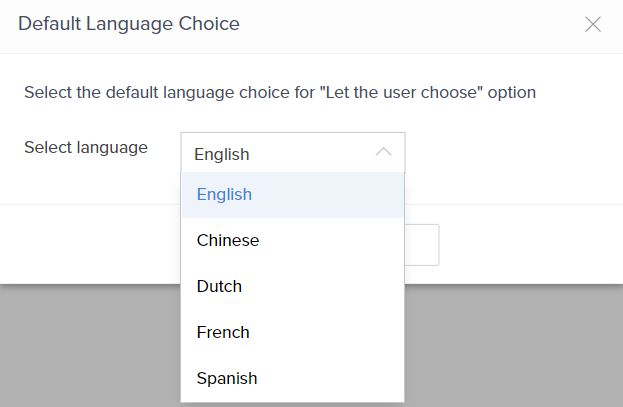Screen dimensions: 623x407
Task: Choose Spanish at the bottom of list
Action: 227,378
